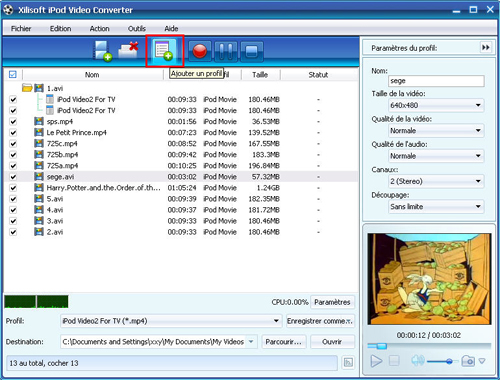The height and width of the screenshot is (380, 500).
Task: Click the video preview thumbnail
Action: coord(429,279)
